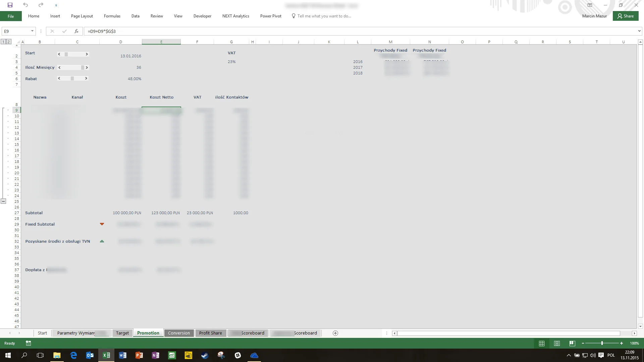Switch to Normal view
This screenshot has height=362, width=644.
pos(542,343)
